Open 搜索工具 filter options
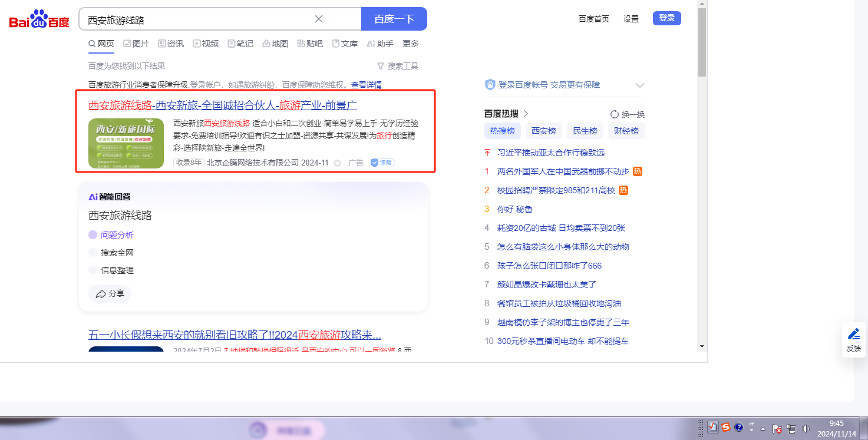 pyautogui.click(x=398, y=66)
